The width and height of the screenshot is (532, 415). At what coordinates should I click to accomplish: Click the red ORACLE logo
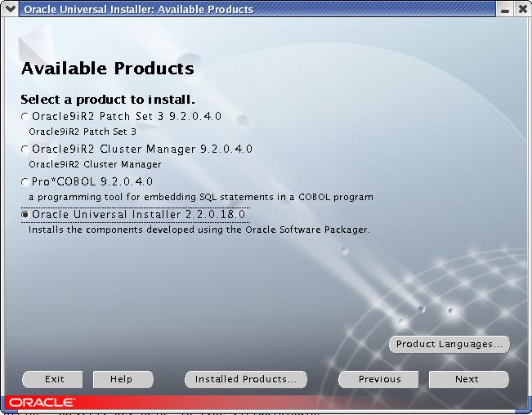click(42, 402)
